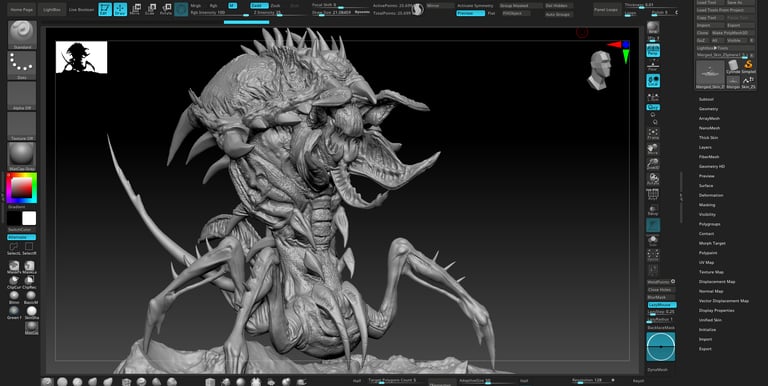Image resolution: width=768 pixels, height=386 pixels.
Task: Toggle Activate Symmetry
Action: pos(475,5)
